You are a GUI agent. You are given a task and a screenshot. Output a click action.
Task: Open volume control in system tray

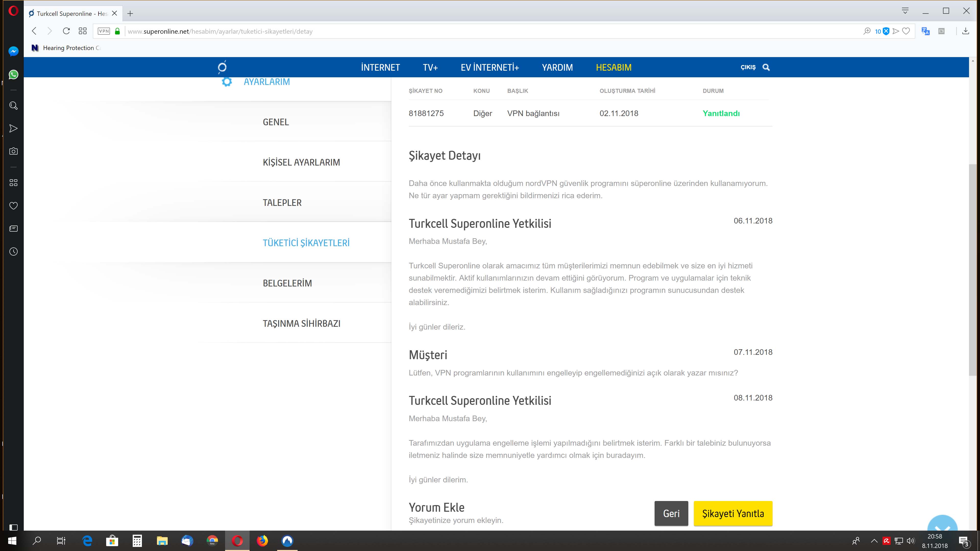pyautogui.click(x=910, y=541)
